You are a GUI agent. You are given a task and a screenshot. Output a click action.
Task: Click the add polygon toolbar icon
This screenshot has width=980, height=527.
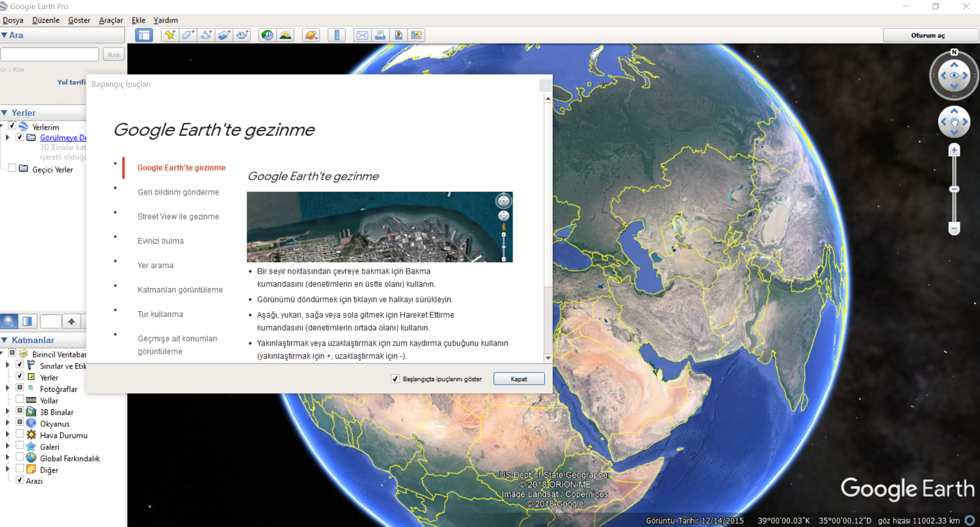pos(188,35)
